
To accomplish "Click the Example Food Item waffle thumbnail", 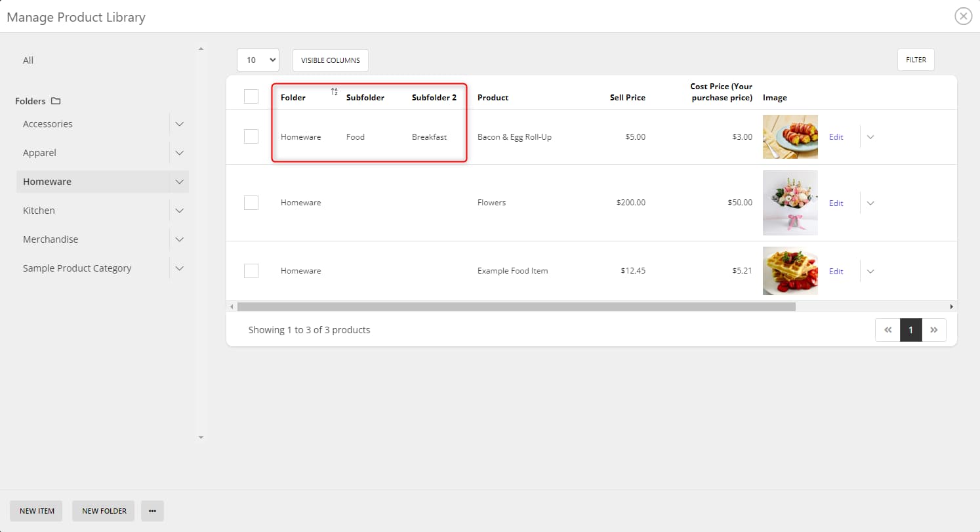I will [x=790, y=271].
